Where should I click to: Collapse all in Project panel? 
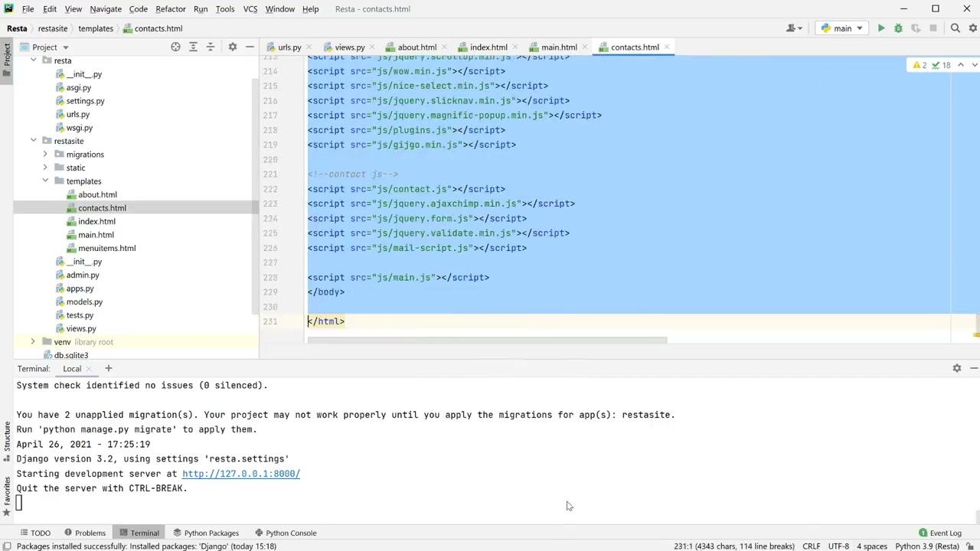[x=211, y=47]
